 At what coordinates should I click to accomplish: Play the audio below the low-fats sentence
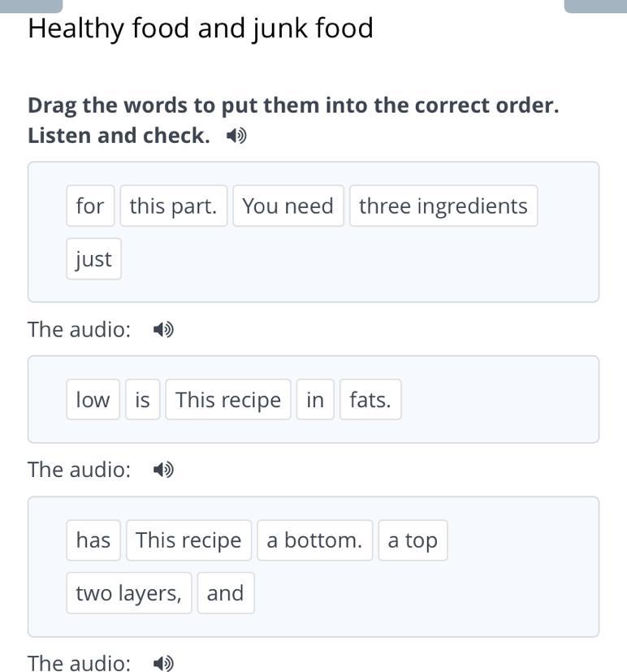(x=163, y=470)
